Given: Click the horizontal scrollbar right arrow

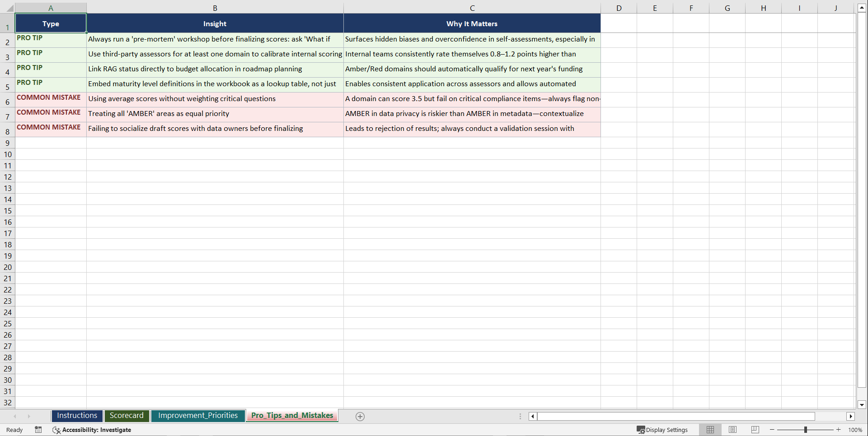Looking at the screenshot, I should point(851,416).
